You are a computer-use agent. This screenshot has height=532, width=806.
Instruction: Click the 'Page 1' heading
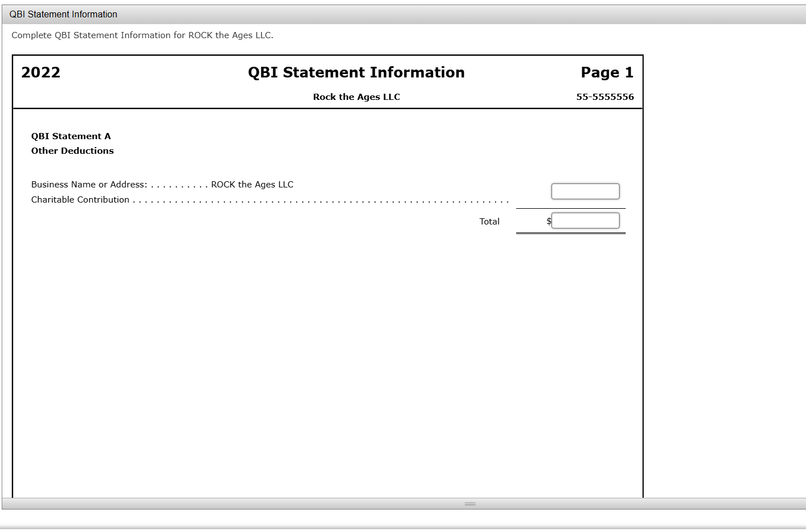coord(607,72)
